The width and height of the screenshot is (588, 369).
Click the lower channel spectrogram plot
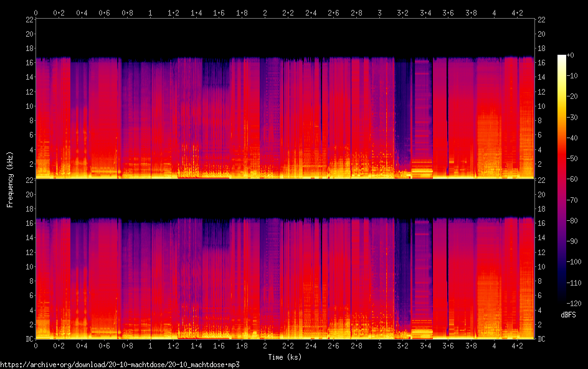click(285, 259)
